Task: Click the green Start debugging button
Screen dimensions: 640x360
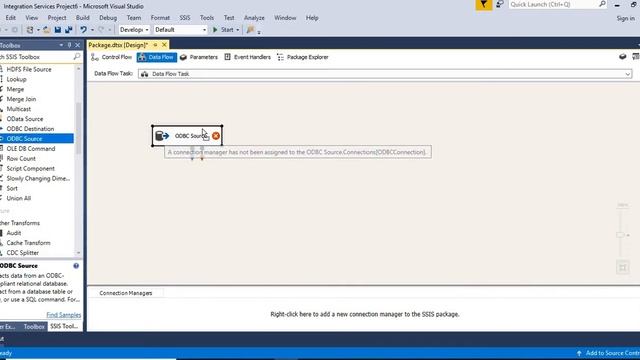Action: 223,30
